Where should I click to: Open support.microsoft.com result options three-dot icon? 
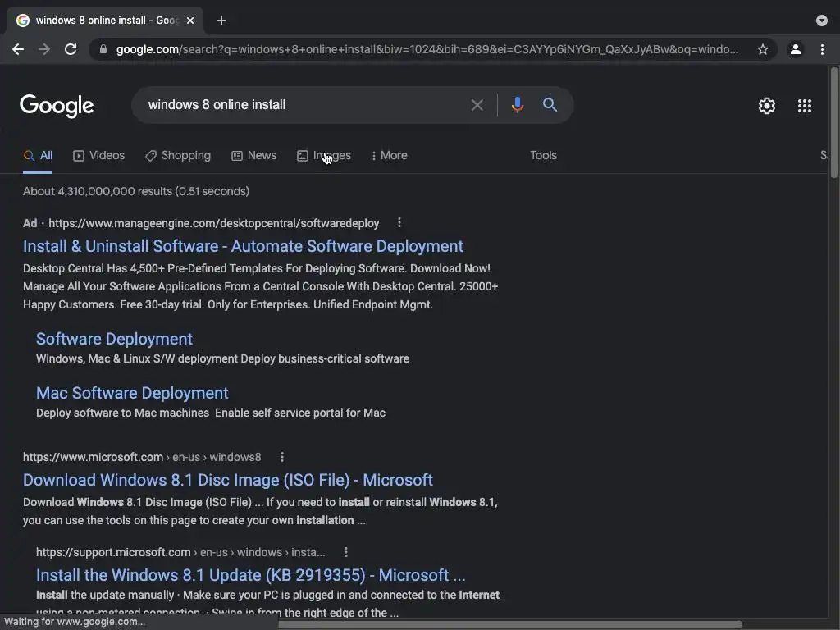click(x=345, y=552)
